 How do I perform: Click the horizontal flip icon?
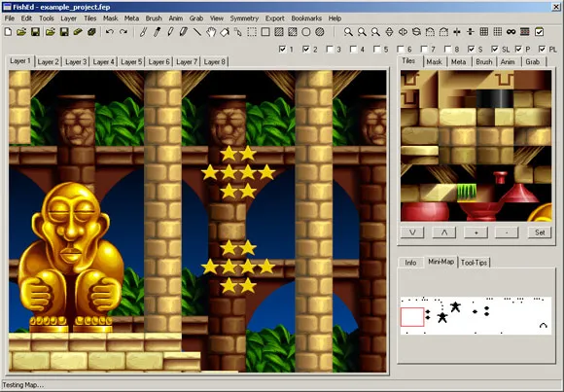[x=403, y=32]
